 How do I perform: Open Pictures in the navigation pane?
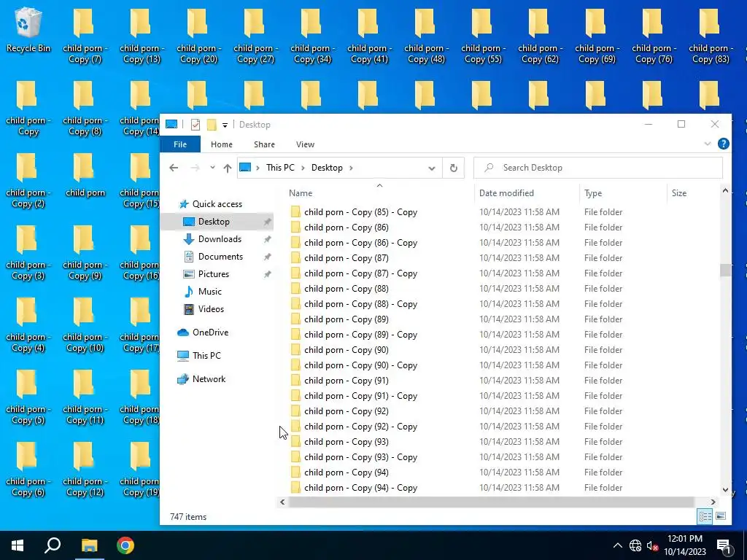coord(214,274)
